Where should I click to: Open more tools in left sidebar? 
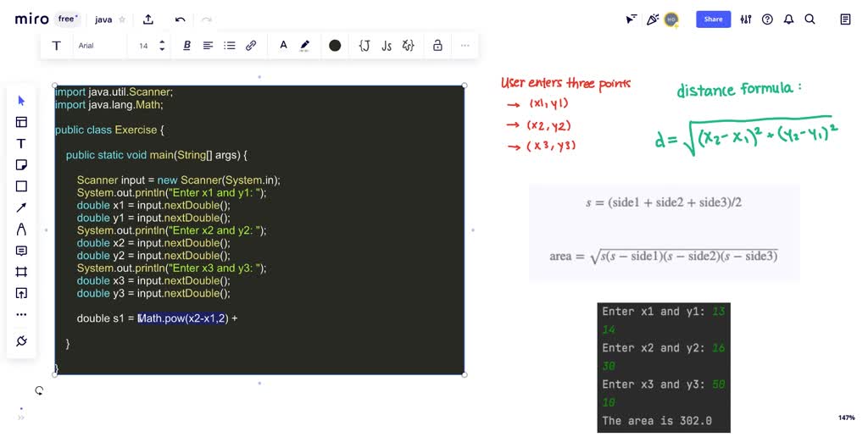(x=22, y=314)
